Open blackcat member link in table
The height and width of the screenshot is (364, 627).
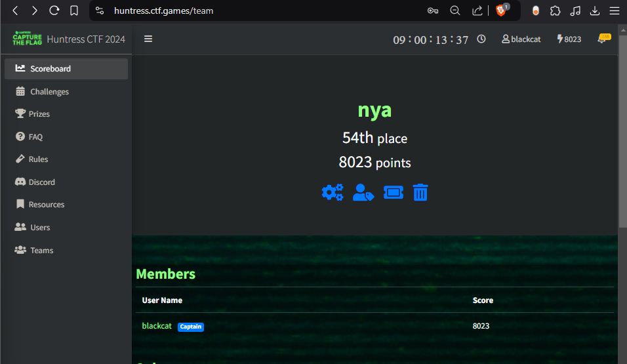click(x=157, y=326)
